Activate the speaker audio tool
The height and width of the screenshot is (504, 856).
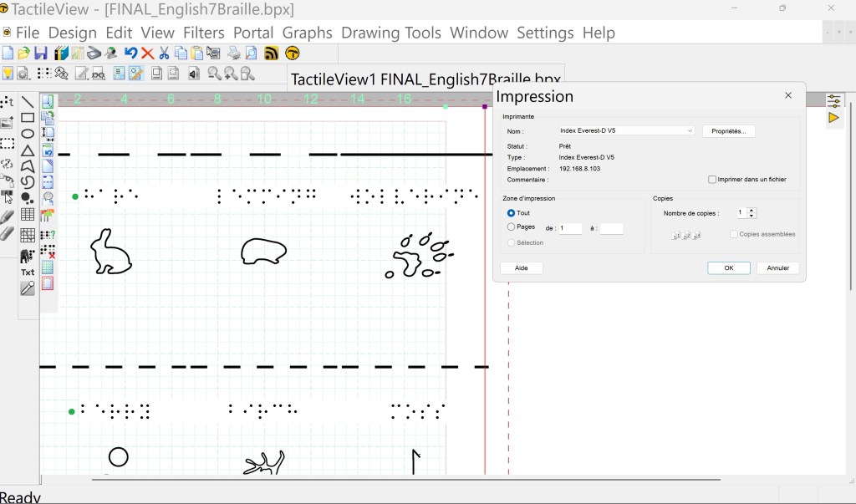click(192, 73)
